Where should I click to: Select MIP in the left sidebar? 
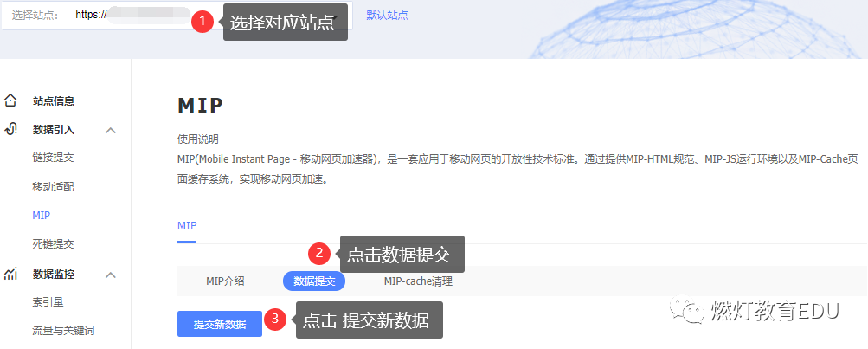[x=42, y=216]
